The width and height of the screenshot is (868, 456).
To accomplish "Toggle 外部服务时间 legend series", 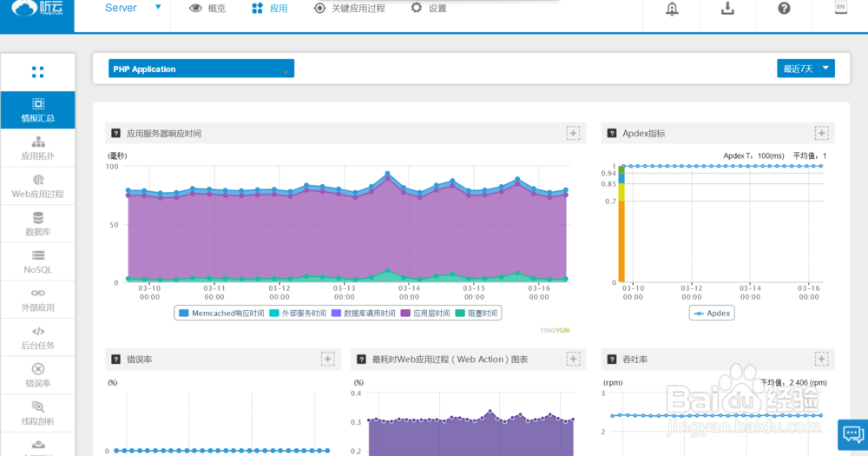I will pos(298,313).
